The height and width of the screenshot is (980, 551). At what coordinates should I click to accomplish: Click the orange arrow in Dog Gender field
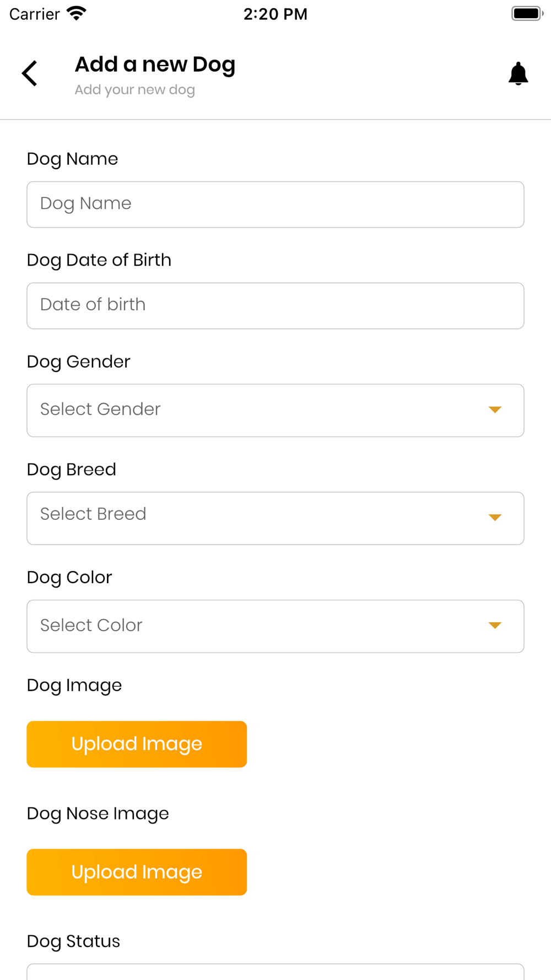495,410
